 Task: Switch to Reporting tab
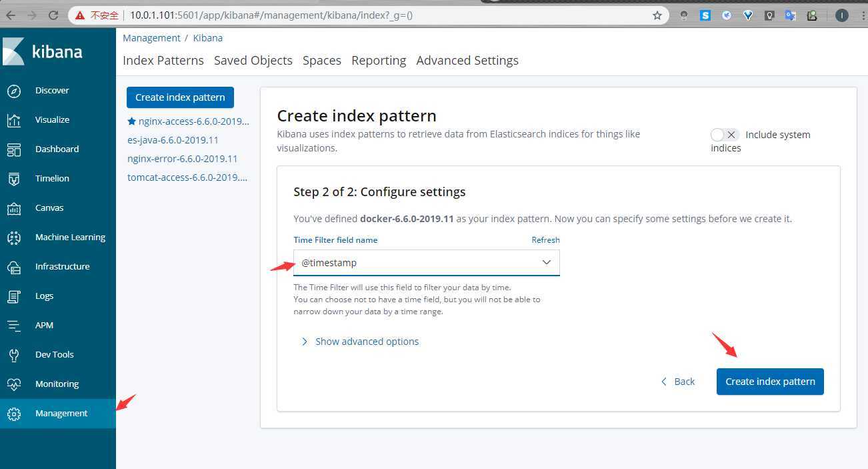tap(379, 60)
